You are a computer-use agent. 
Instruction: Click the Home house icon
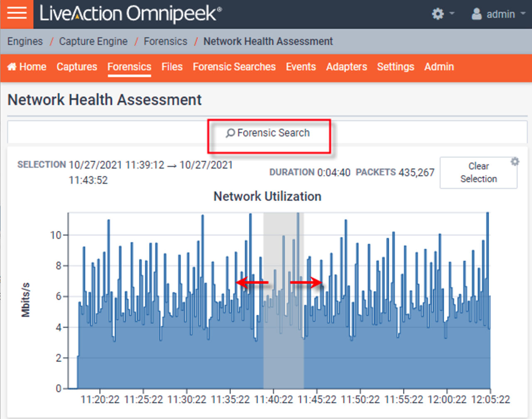[12, 67]
